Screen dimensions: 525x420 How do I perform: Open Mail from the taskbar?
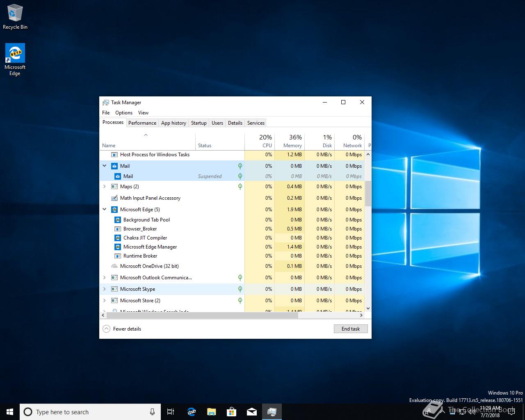[251, 412]
